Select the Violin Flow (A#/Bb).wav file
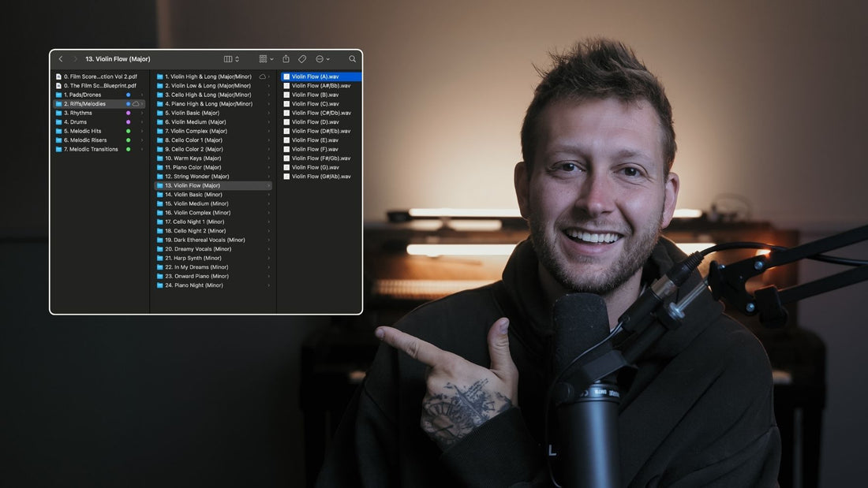Viewport: 868px width, 488px height. click(x=321, y=86)
